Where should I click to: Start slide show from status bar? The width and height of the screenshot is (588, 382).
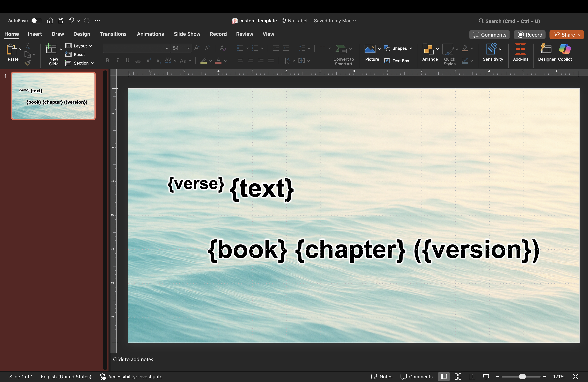tap(486, 376)
